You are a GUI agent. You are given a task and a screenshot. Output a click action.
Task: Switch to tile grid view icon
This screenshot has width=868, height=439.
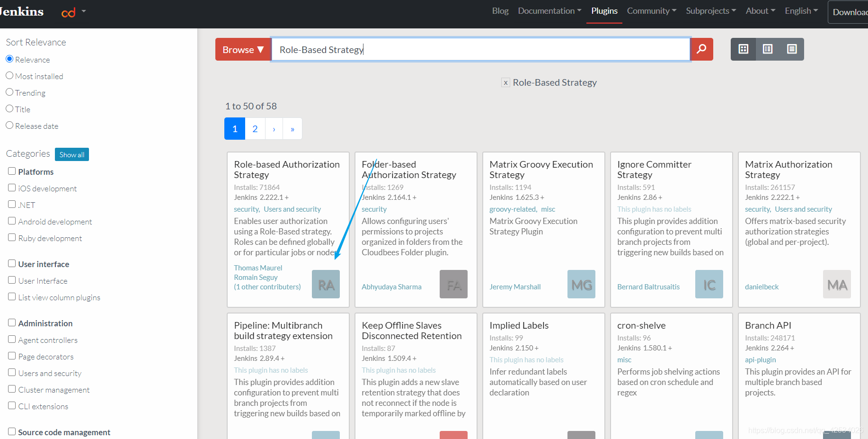743,49
